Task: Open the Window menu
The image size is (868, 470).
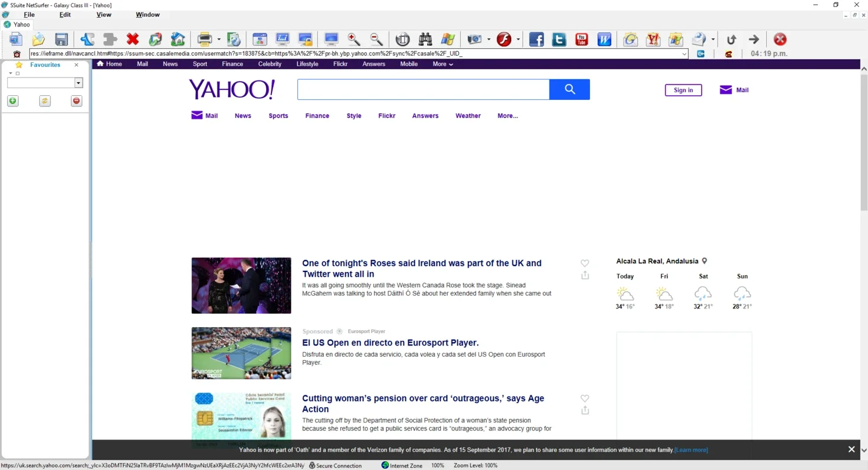Action: click(x=148, y=15)
